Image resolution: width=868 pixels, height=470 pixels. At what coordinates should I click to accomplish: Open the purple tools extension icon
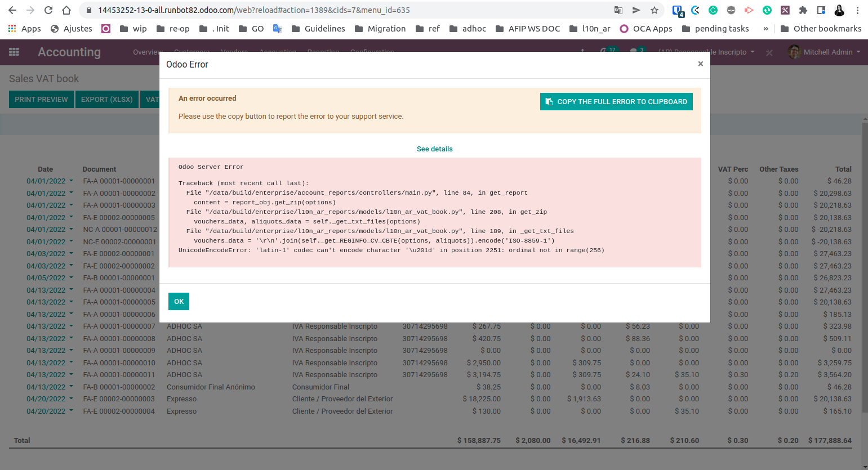[785, 10]
